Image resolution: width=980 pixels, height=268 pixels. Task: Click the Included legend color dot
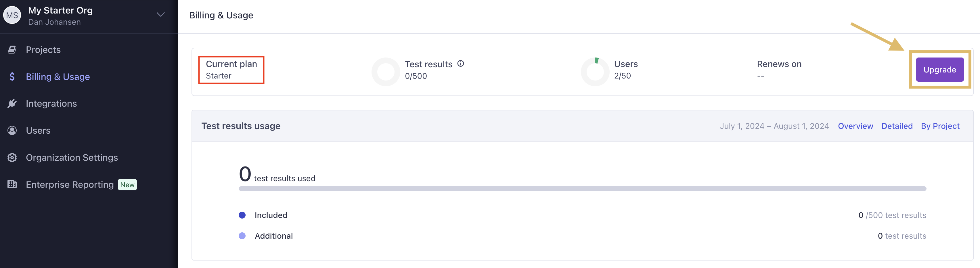(242, 215)
